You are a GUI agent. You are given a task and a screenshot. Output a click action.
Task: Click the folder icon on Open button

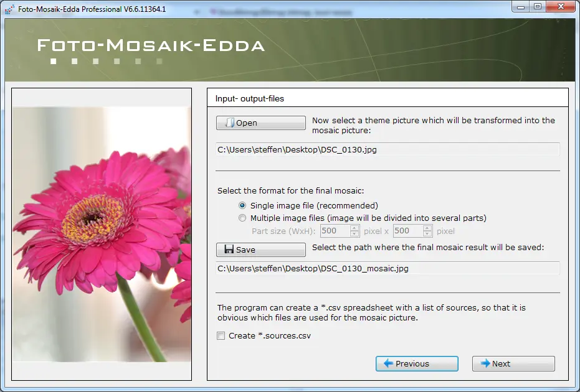[230, 123]
